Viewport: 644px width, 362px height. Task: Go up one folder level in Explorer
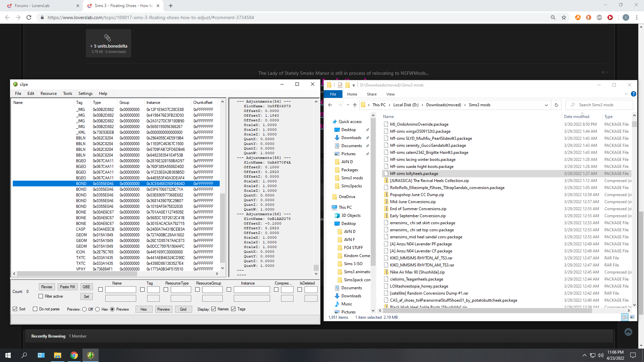point(355,105)
